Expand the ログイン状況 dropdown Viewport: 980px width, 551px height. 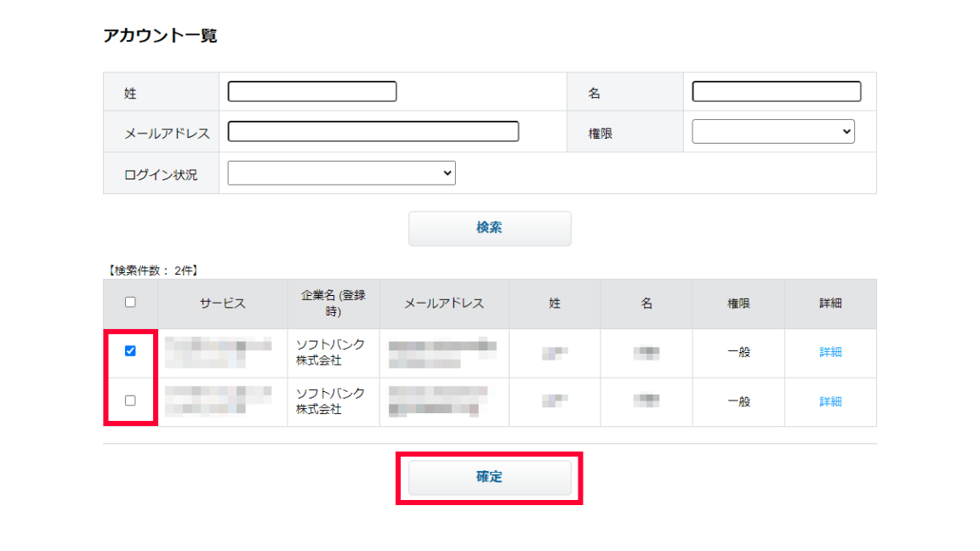pos(341,173)
